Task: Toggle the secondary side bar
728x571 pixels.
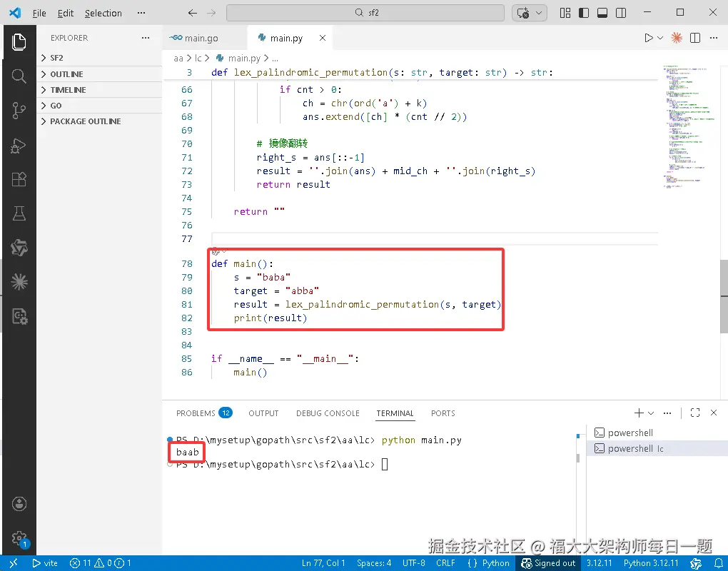Action: (621, 13)
